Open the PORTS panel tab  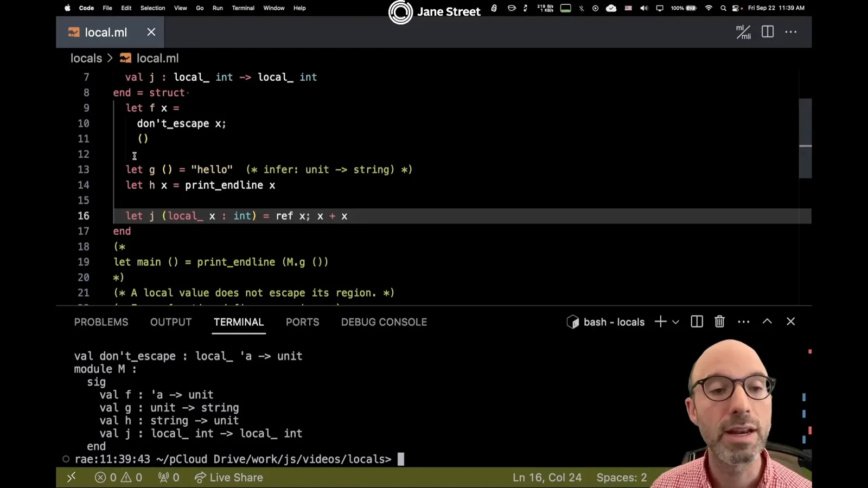coord(303,322)
